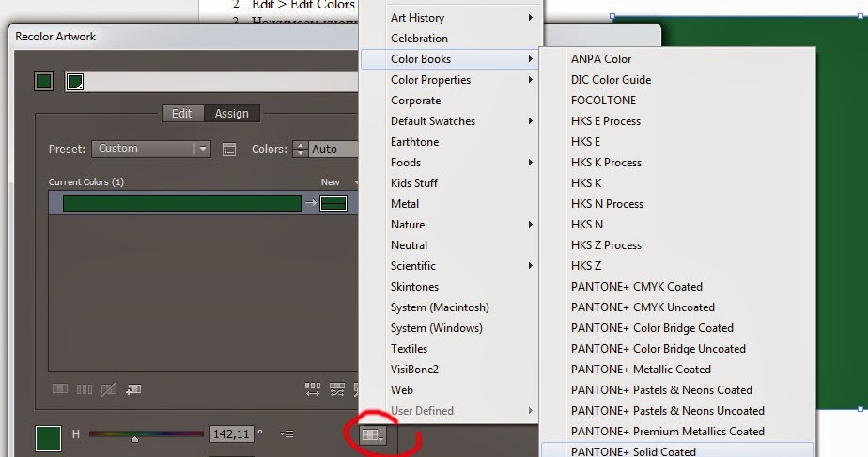Select HKS E Process color book
Screen dimensions: 868x457
[x=677, y=120]
